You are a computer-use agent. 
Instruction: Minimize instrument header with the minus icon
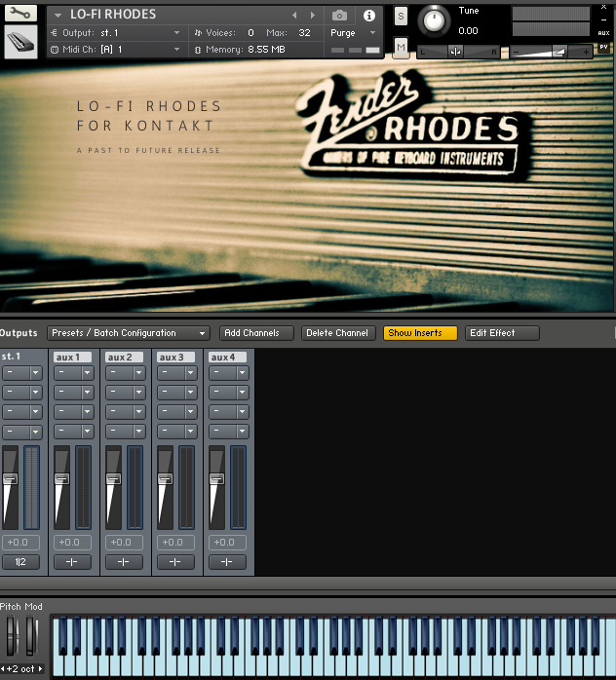(604, 19)
